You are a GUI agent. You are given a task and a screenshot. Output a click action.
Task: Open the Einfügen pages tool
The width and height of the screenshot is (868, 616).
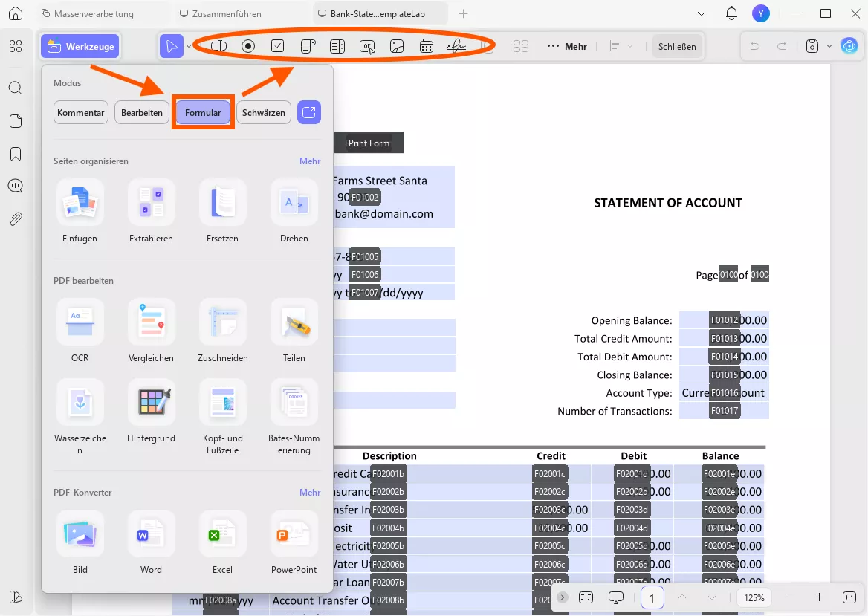[x=80, y=213]
